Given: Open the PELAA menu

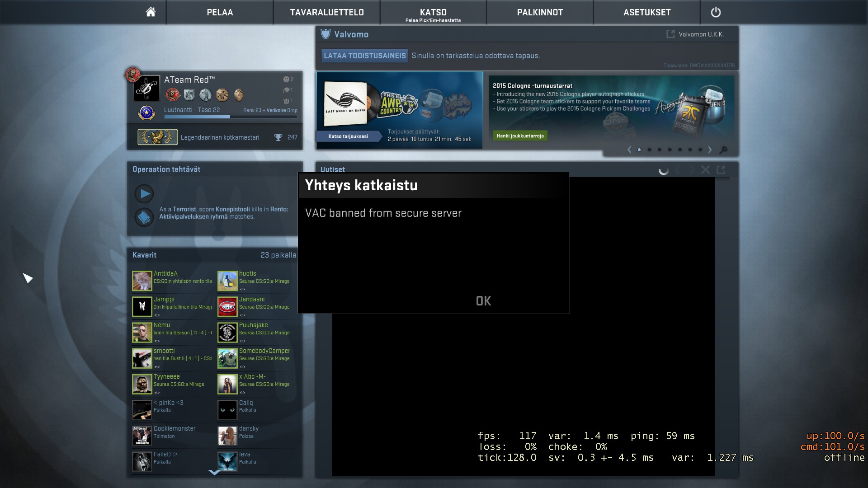Looking at the screenshot, I should coord(220,12).
